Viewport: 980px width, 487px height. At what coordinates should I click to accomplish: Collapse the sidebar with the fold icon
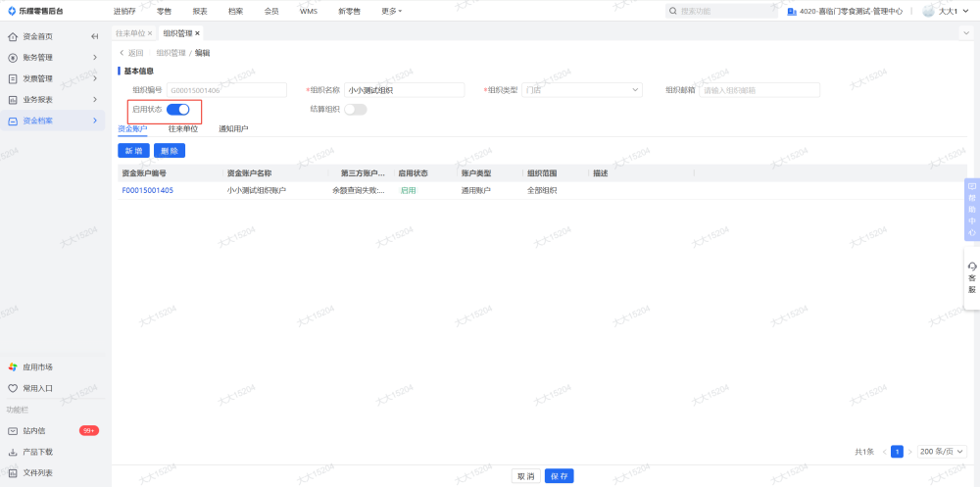tap(95, 36)
